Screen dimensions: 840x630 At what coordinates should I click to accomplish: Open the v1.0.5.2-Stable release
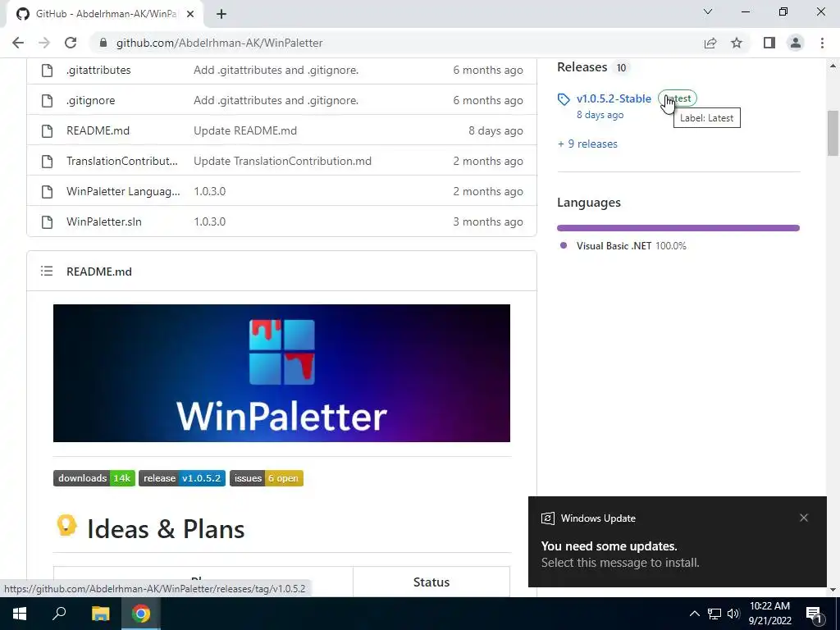click(614, 98)
